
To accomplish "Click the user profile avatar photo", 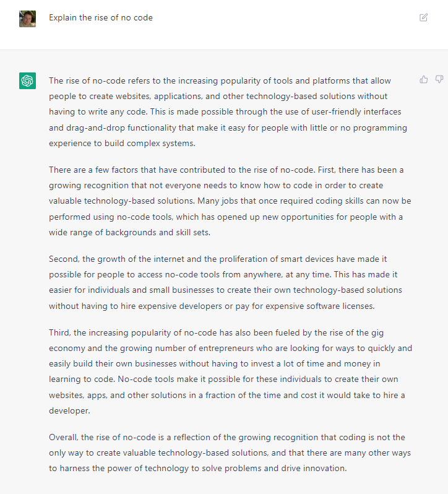I will point(27,19).
